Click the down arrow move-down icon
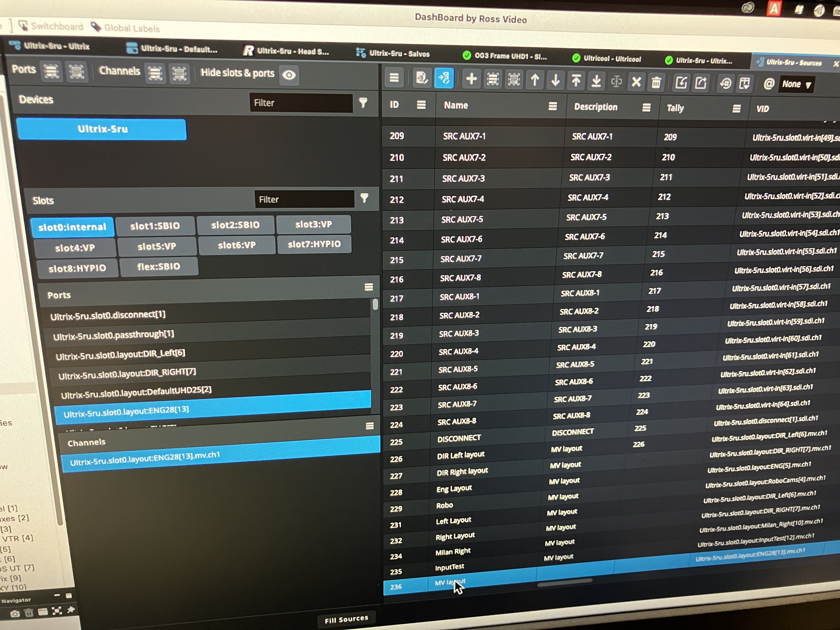The width and height of the screenshot is (840, 630). pyautogui.click(x=555, y=80)
